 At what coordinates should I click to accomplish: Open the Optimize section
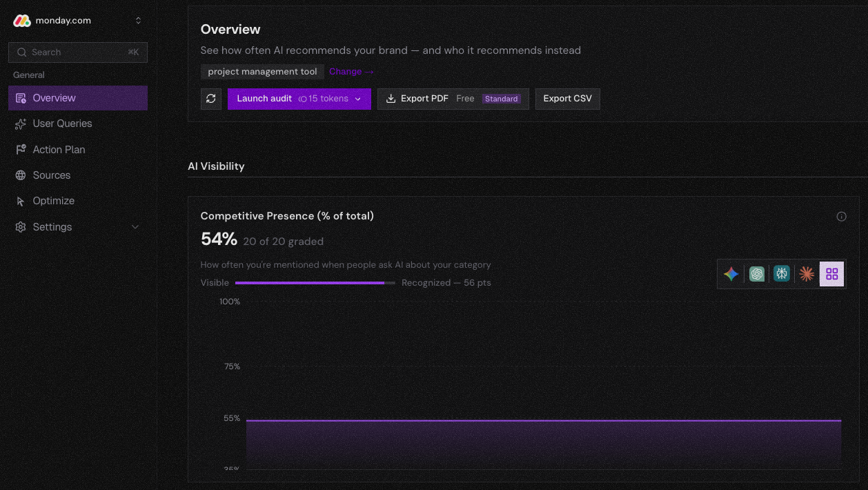[53, 201]
